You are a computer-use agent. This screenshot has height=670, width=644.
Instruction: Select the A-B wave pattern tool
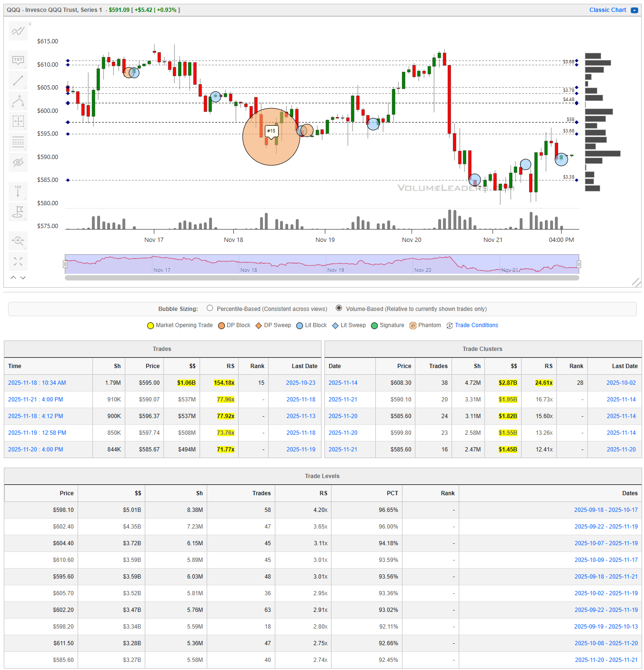pyautogui.click(x=18, y=101)
